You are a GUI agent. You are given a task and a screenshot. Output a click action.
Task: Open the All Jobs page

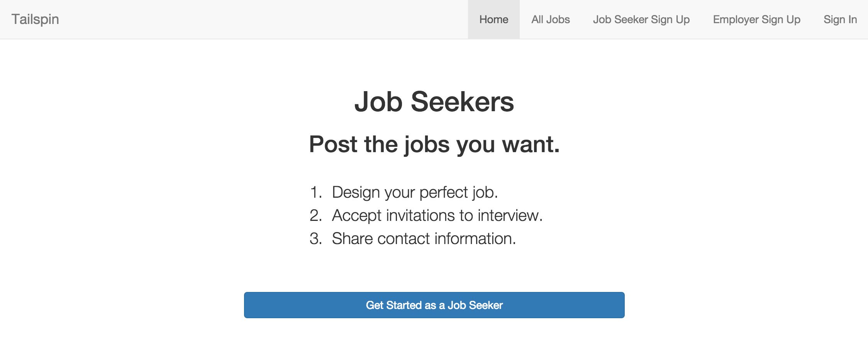550,19
